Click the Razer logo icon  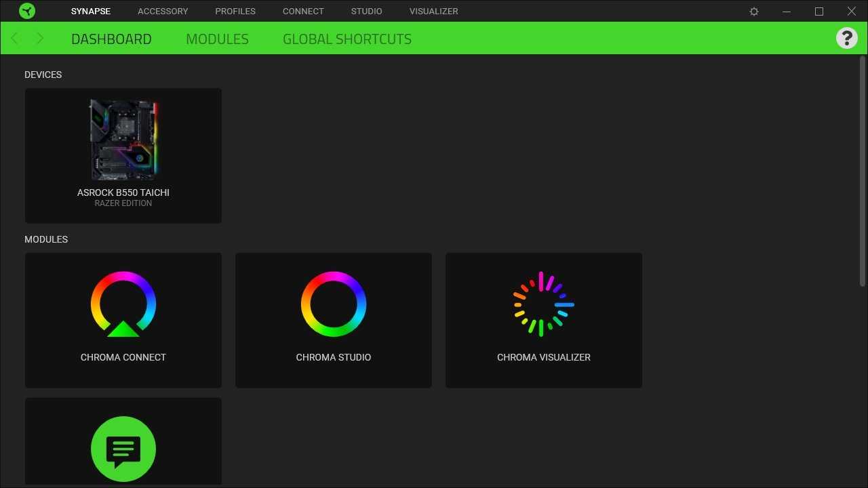[x=27, y=11]
